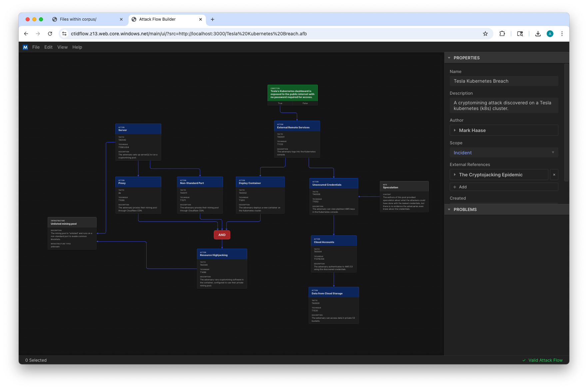Open the File menu

click(36, 47)
